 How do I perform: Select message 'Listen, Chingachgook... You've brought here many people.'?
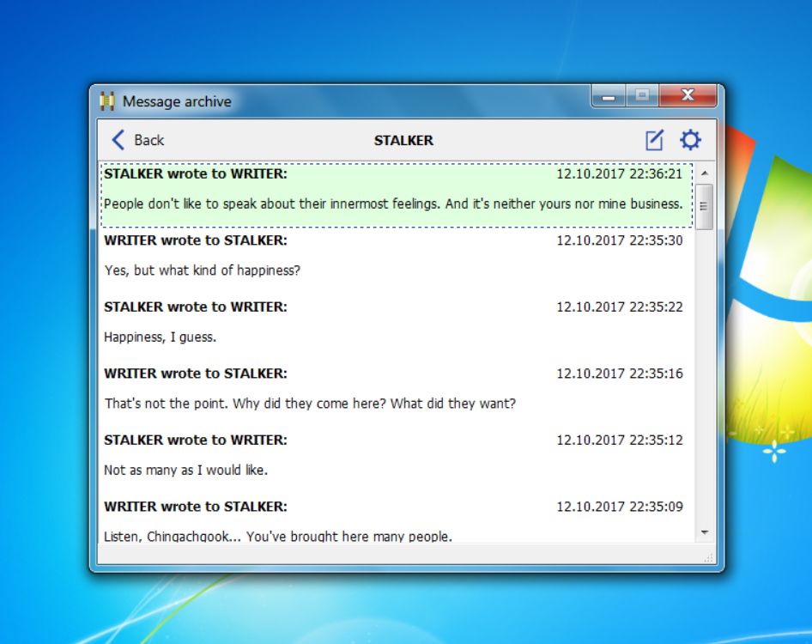pyautogui.click(x=278, y=536)
